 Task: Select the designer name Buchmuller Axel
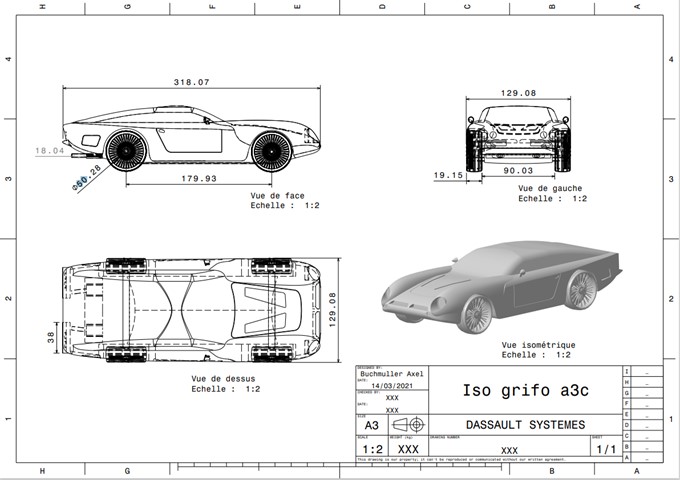tap(391, 374)
